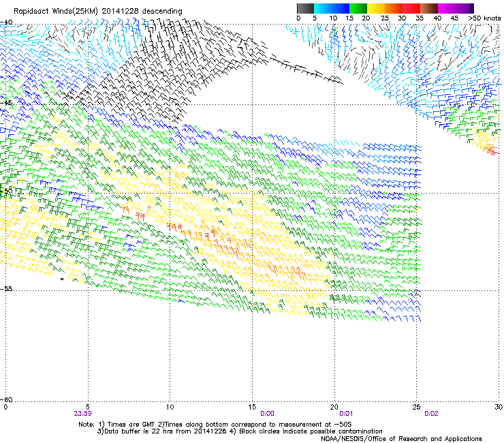Click the yellow 20-25 knots color band
Image resolution: width=504 pixels, height=443 pixels.
coord(376,8)
